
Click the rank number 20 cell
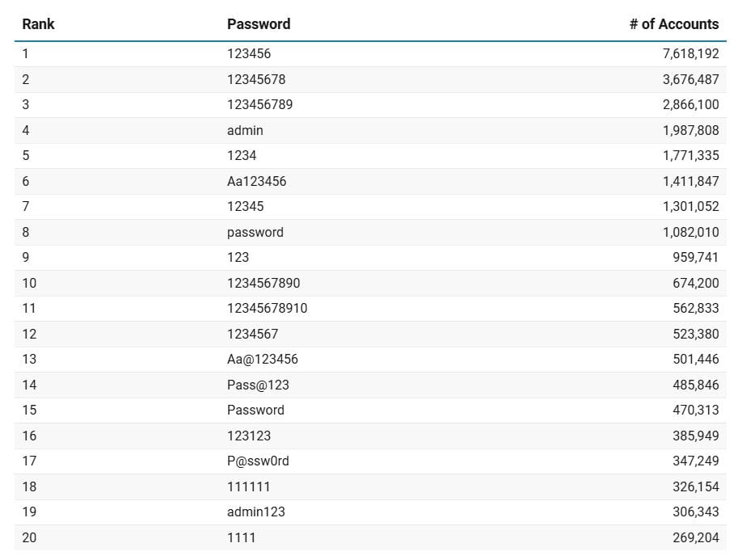29,537
